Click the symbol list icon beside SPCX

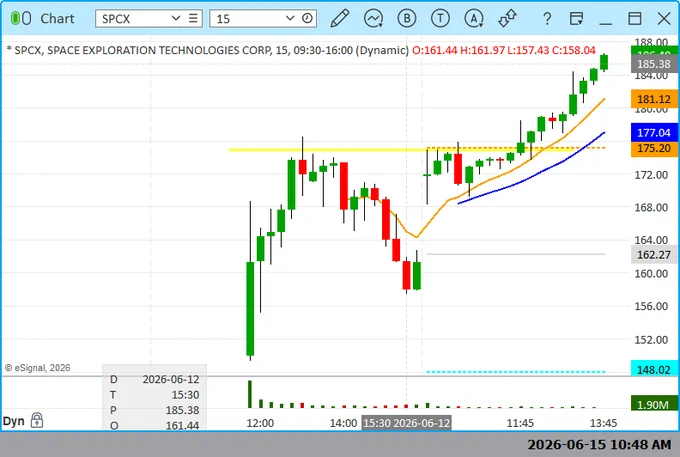pos(193,18)
